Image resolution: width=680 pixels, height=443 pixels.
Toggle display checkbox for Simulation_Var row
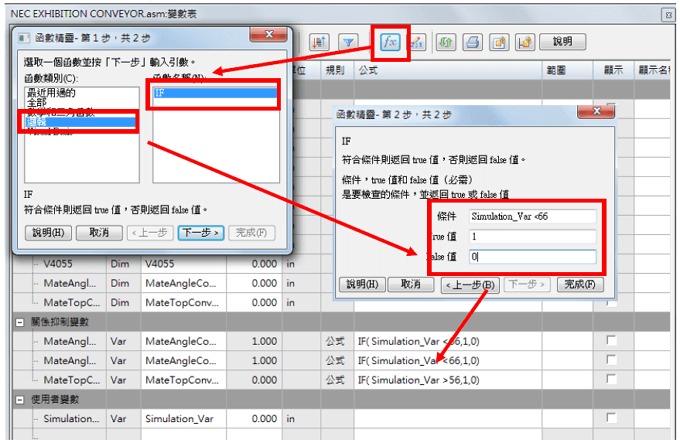point(611,418)
